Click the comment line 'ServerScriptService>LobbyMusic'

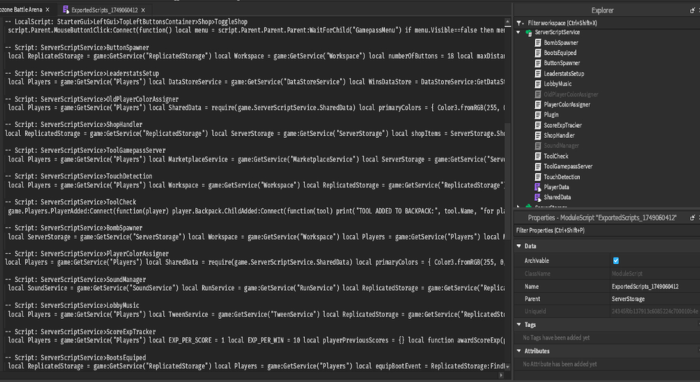(x=72, y=306)
